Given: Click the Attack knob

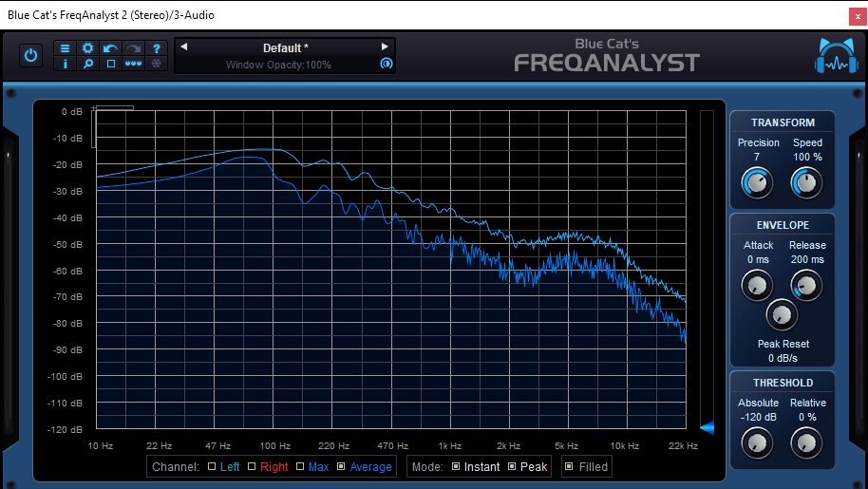Looking at the screenshot, I should tap(757, 286).
